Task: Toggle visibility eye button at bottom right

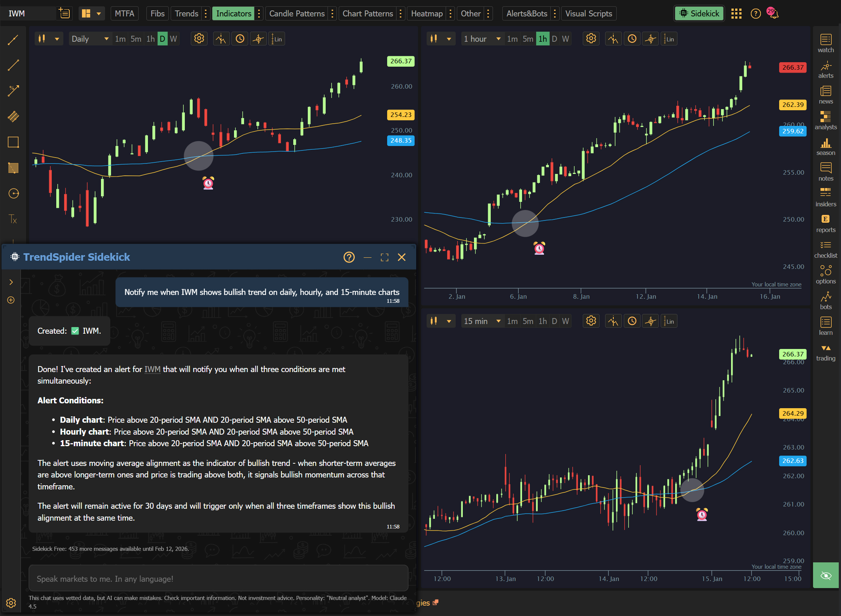Action: click(x=826, y=575)
